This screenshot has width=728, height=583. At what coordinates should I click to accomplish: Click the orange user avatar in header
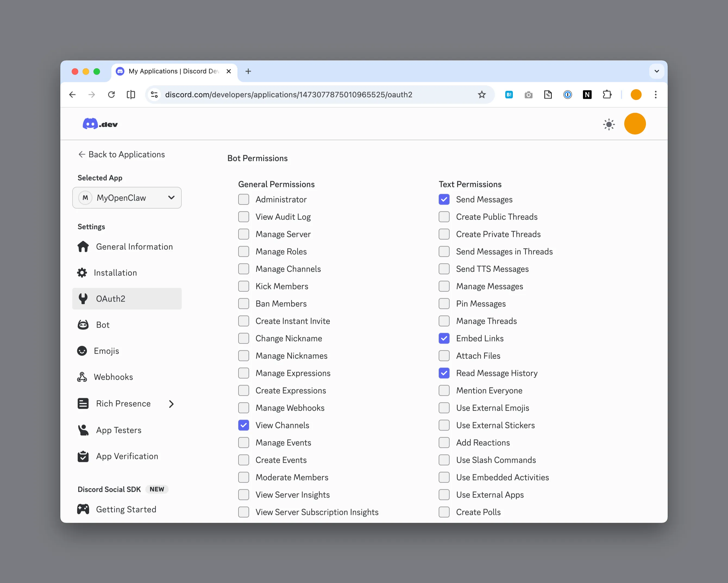coord(635,124)
